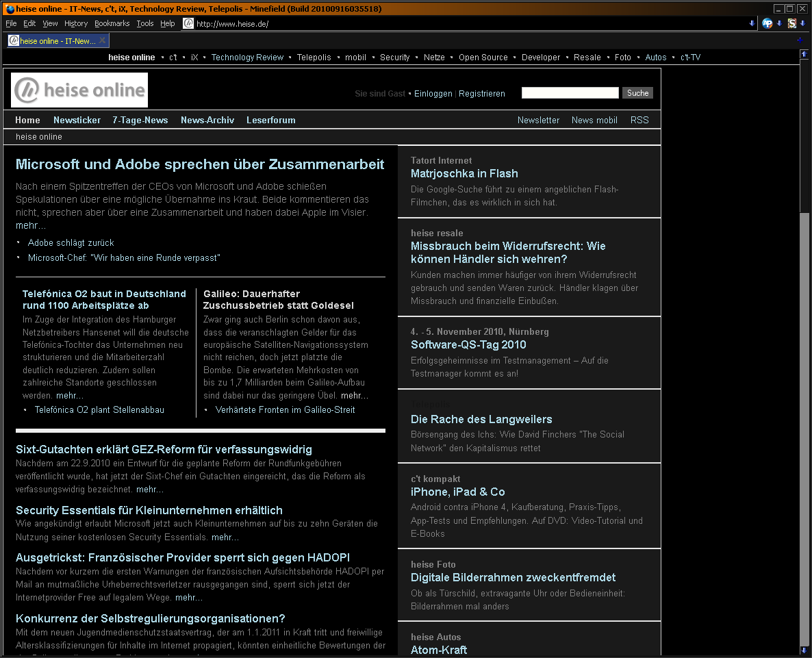Open the Help menu
Screen dimensions: 812x658
(x=167, y=23)
